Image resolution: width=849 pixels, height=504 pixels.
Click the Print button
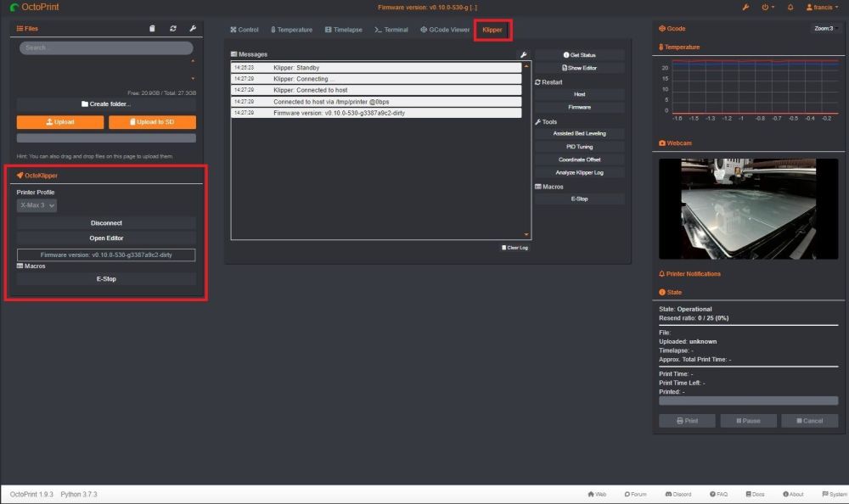(x=687, y=421)
